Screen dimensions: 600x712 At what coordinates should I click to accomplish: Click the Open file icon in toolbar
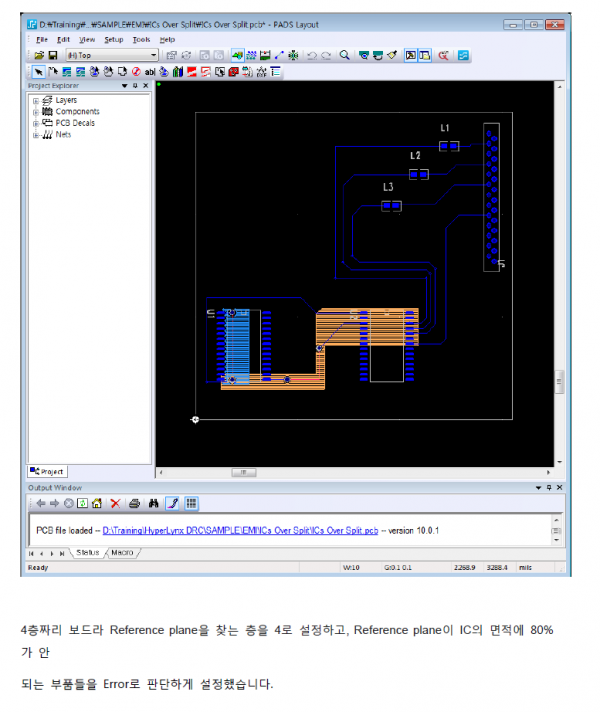point(39,55)
